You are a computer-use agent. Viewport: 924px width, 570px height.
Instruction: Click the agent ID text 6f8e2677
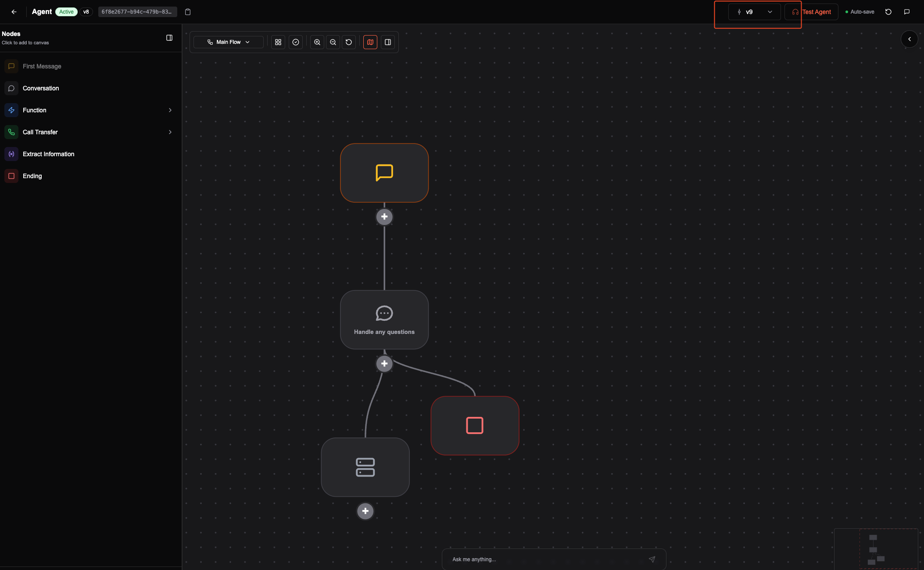137,12
